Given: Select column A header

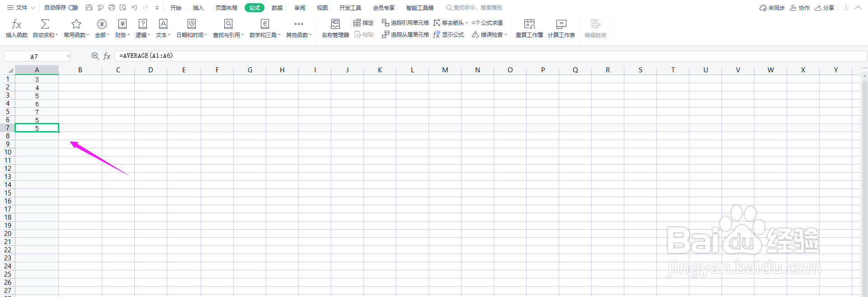Looking at the screenshot, I should [37, 70].
